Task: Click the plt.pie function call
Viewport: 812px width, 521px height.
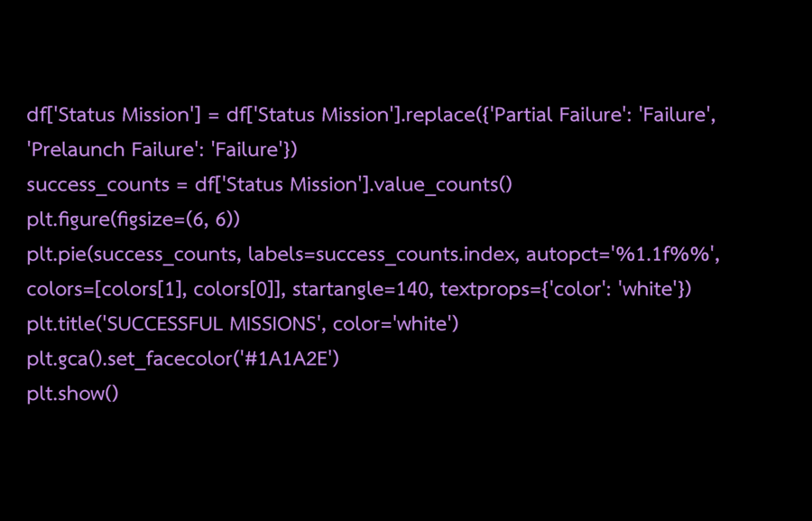Action: click(58, 255)
